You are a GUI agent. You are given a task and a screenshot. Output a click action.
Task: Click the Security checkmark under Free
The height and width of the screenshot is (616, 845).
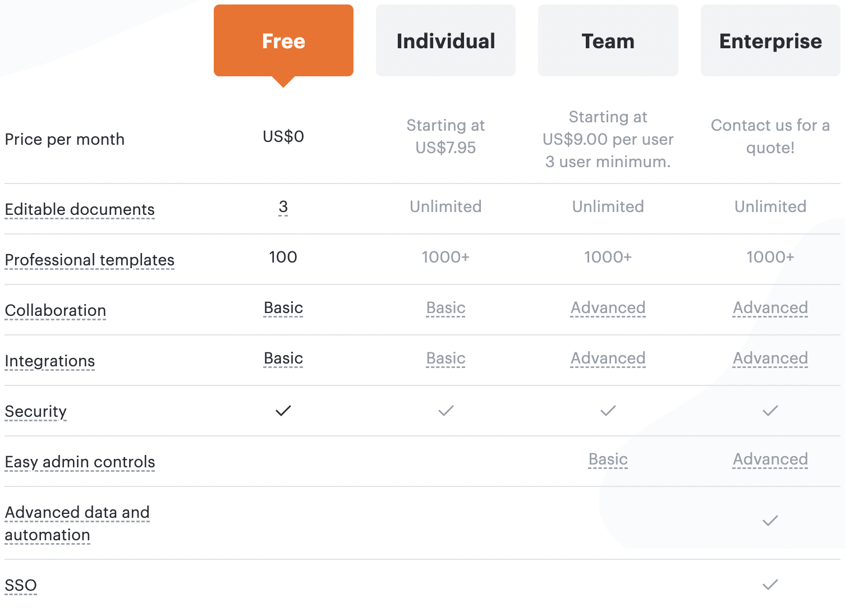[x=283, y=411]
